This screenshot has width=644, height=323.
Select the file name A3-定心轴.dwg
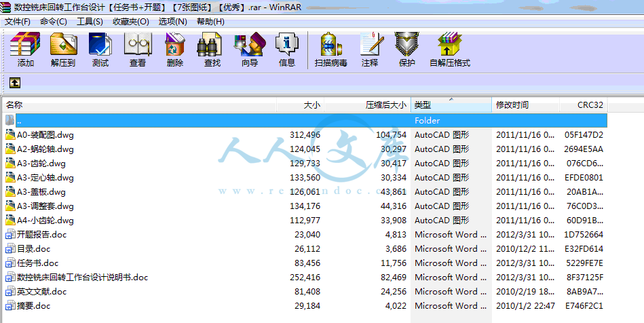pos(45,178)
